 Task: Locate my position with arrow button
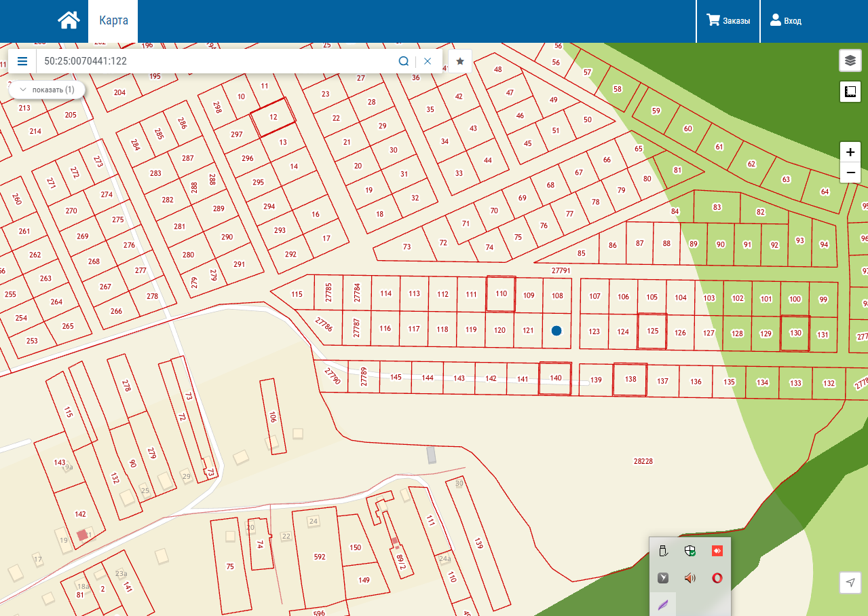(850, 582)
